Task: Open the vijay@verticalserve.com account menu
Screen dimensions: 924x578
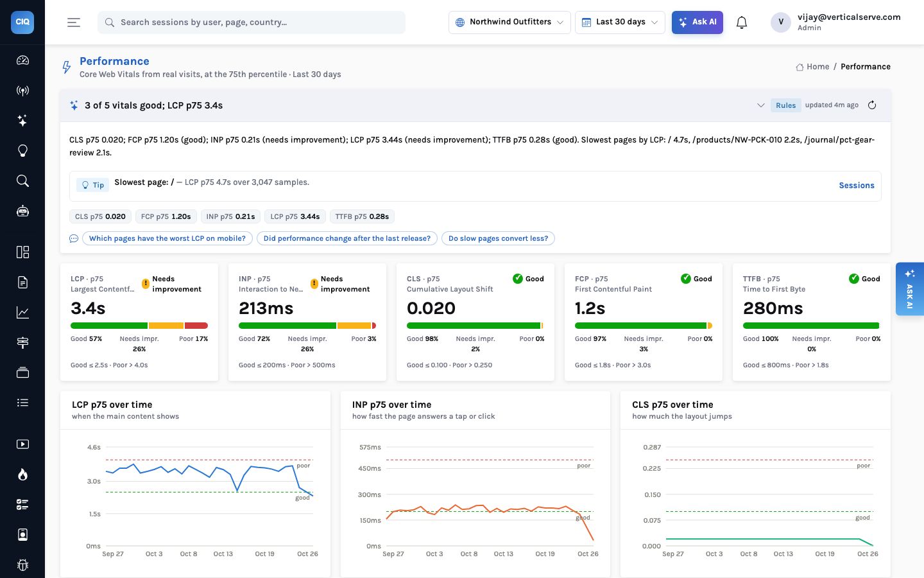Action: click(x=835, y=22)
